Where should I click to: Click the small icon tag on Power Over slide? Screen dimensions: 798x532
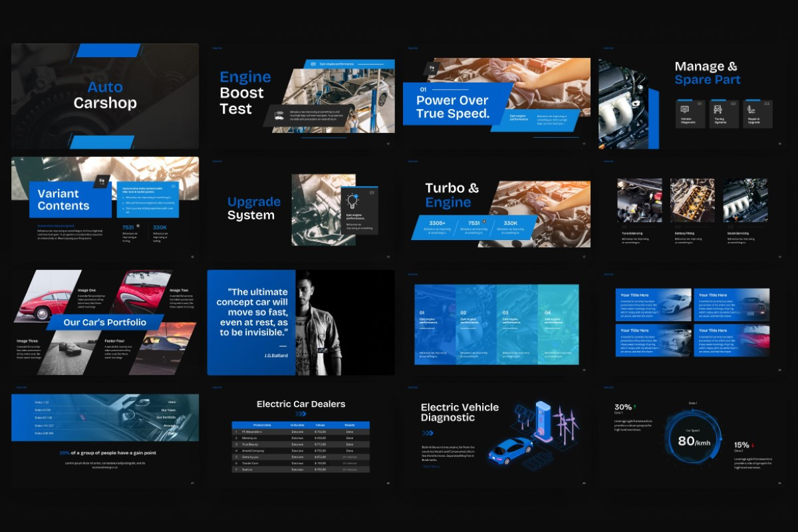(432, 68)
